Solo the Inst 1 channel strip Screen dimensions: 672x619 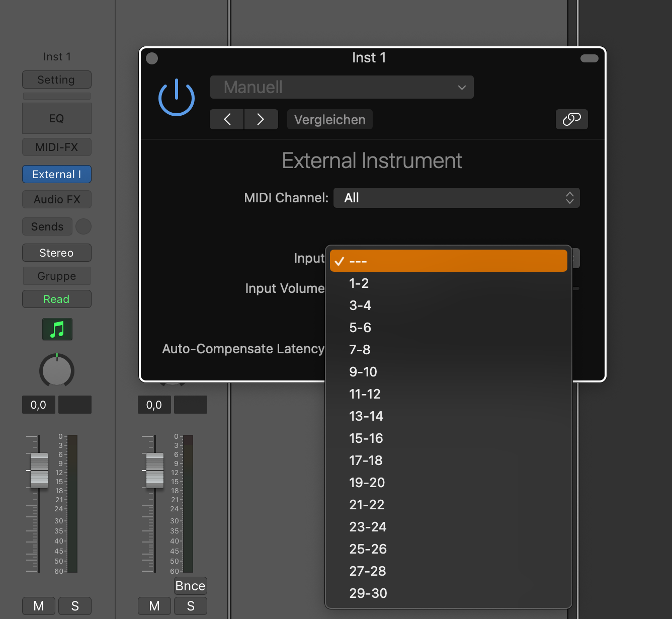pos(75,606)
